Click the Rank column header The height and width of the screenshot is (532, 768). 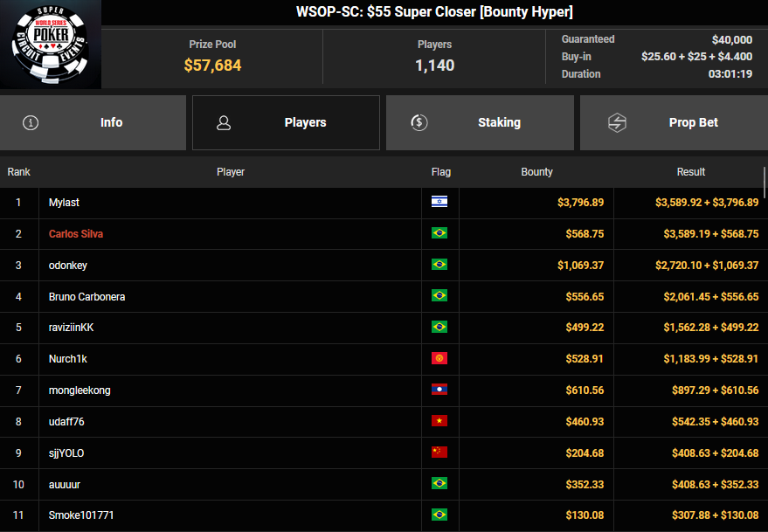coord(18,172)
